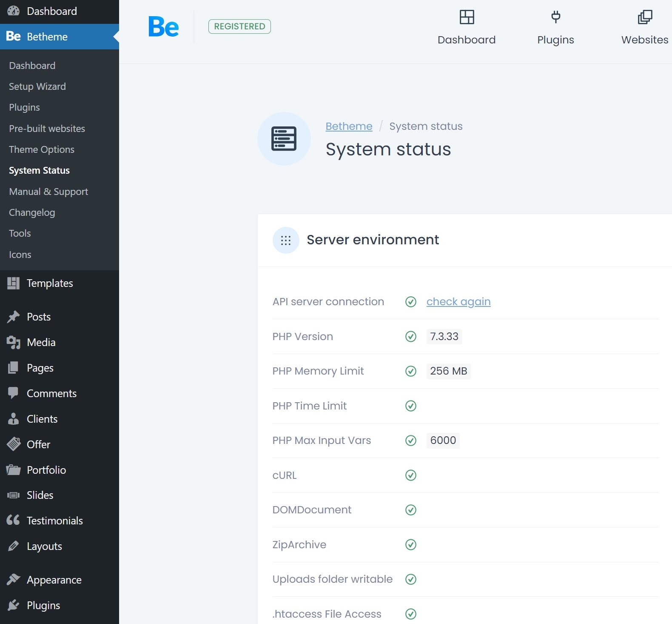
Task: Click the 256 MB memory limit value
Action: click(448, 371)
